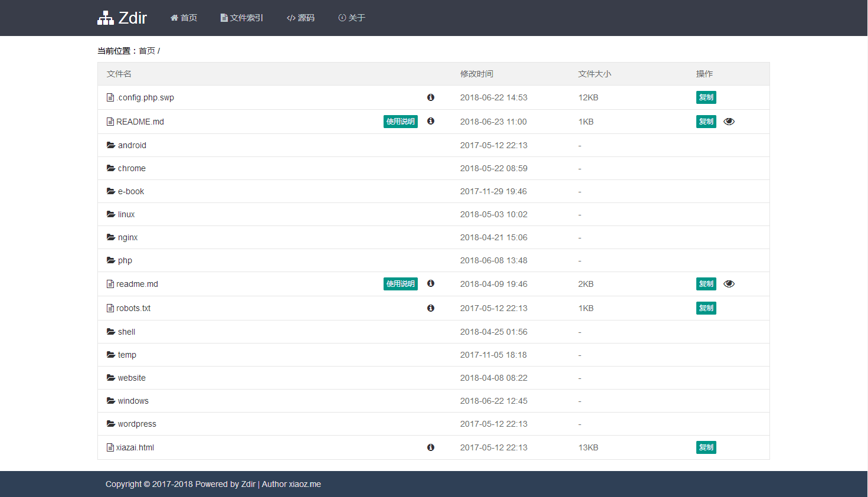Open the android folder
Screen dimensions: 868x497
pos(132,145)
